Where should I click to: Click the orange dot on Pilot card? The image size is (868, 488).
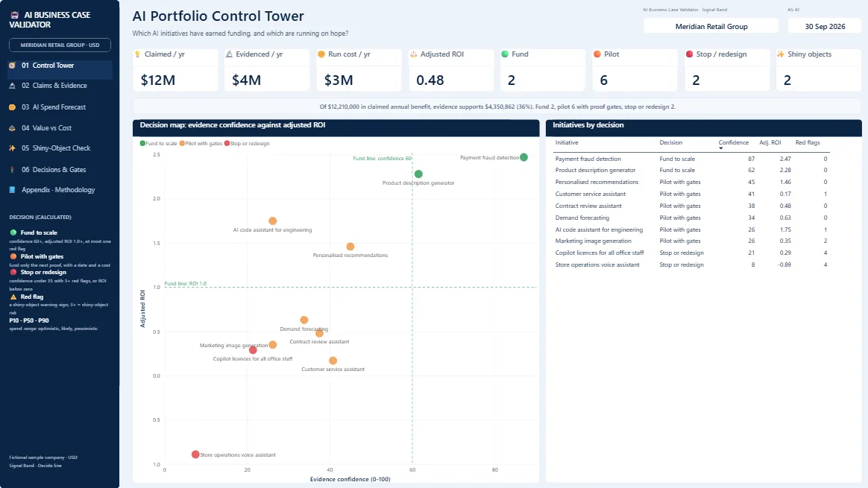click(x=597, y=54)
